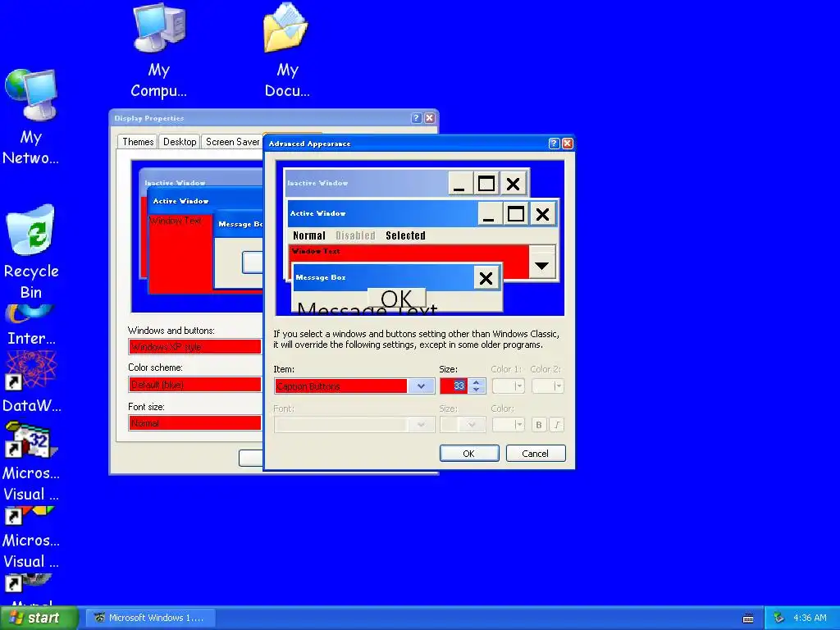Select the DataW... shortcut icon

(x=31, y=382)
